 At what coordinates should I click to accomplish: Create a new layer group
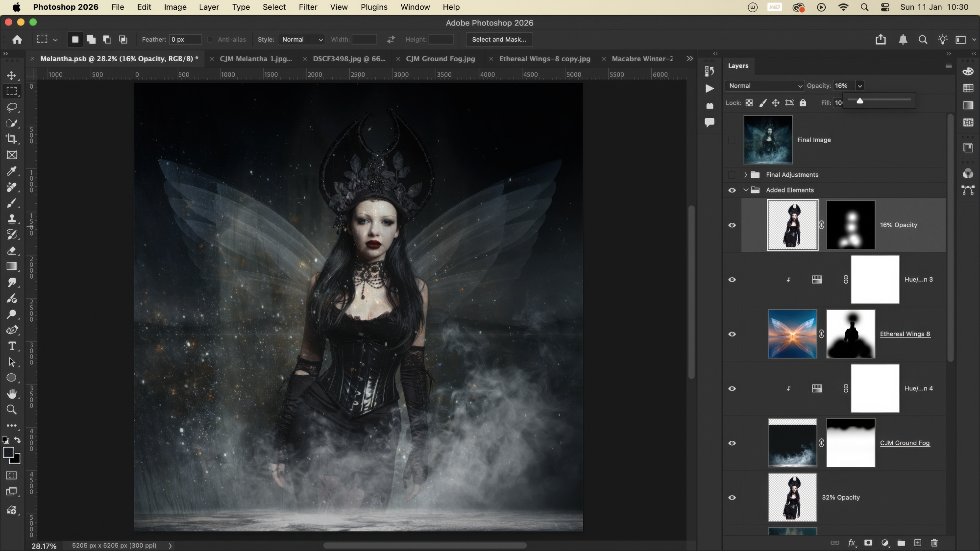(x=901, y=543)
